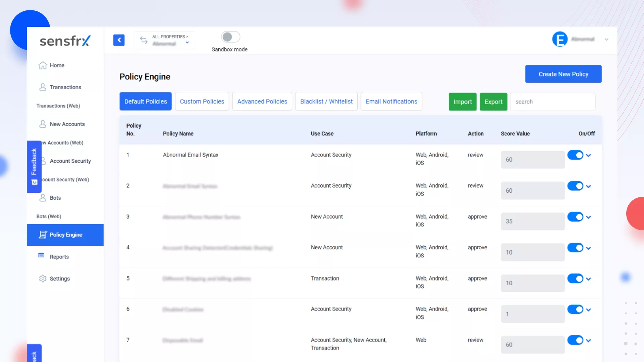This screenshot has height=362, width=644.
Task: Click the green Export button
Action: 493,102
